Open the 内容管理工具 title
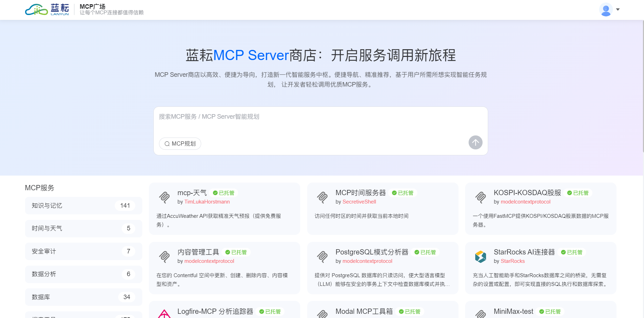The width and height of the screenshot is (644, 318). 198,252
